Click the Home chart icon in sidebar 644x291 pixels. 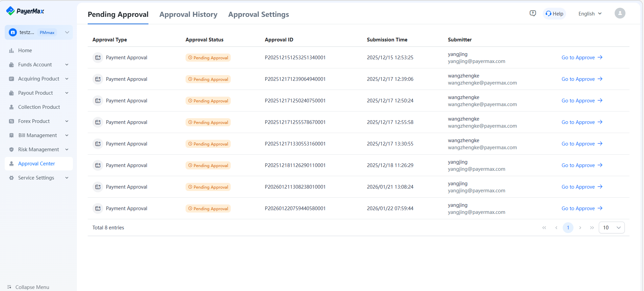(x=11, y=51)
